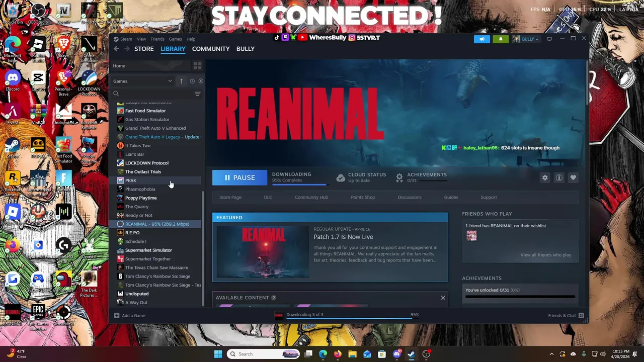The width and height of the screenshot is (644, 362).
Task: Open advanced filters icon beside library search
Action: tap(197, 94)
